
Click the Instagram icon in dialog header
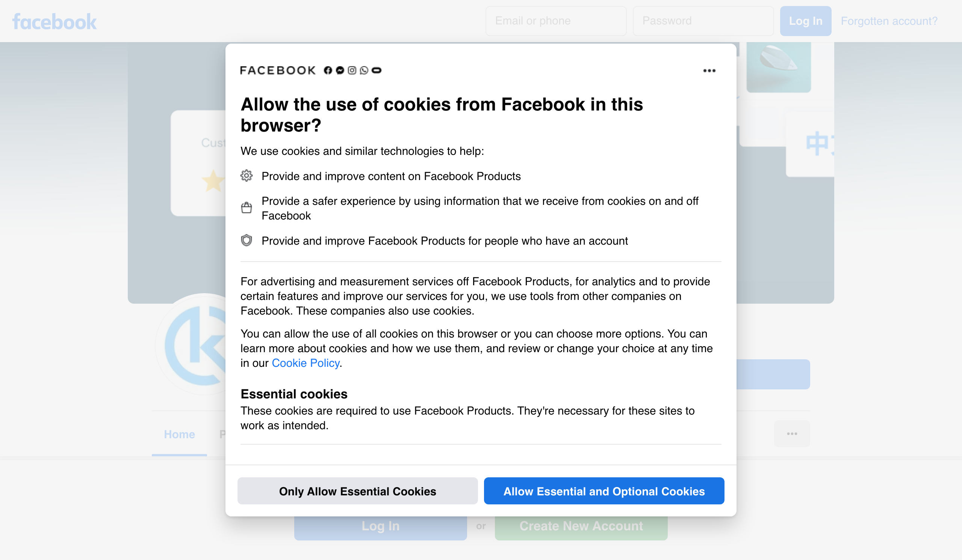click(352, 70)
